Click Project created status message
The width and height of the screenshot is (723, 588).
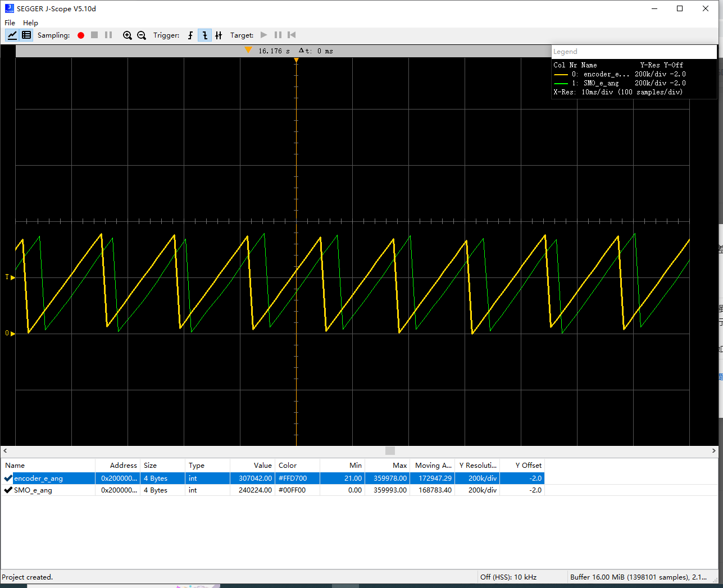pos(28,577)
